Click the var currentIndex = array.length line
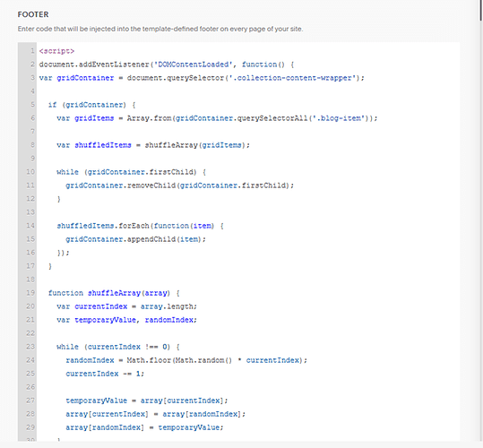483x448 pixels. tap(126, 306)
